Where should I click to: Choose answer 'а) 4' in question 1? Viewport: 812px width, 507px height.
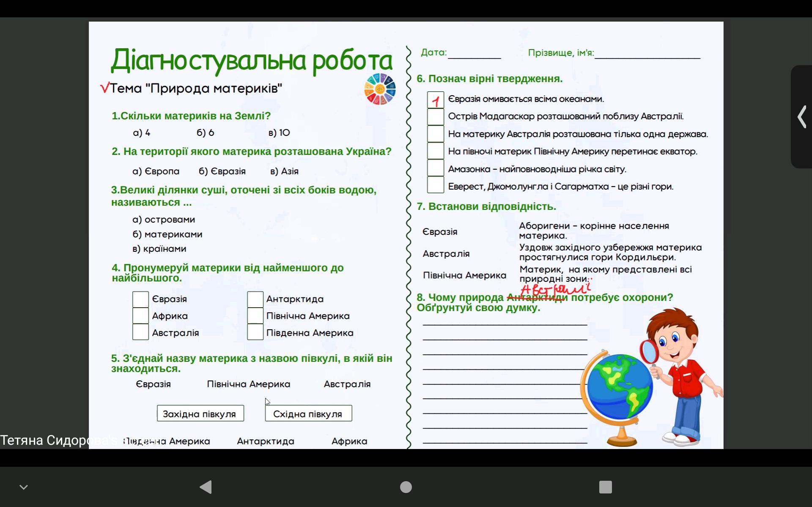click(x=142, y=133)
